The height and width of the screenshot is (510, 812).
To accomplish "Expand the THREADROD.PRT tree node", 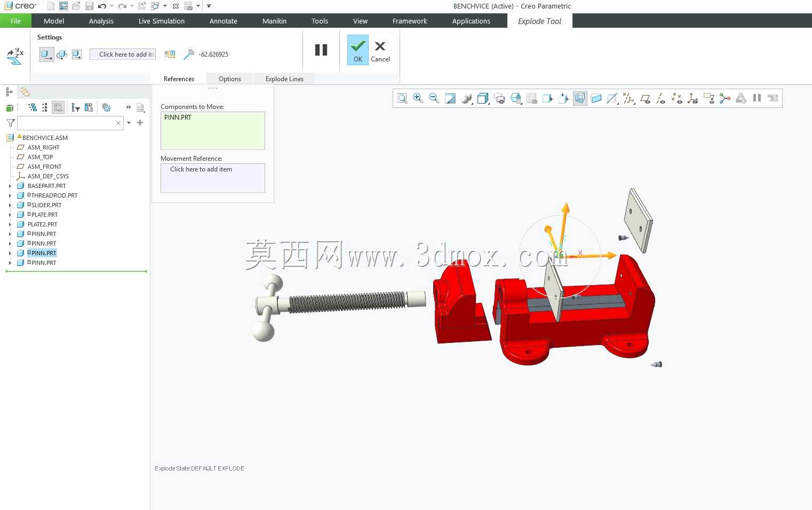I will 10,196.
